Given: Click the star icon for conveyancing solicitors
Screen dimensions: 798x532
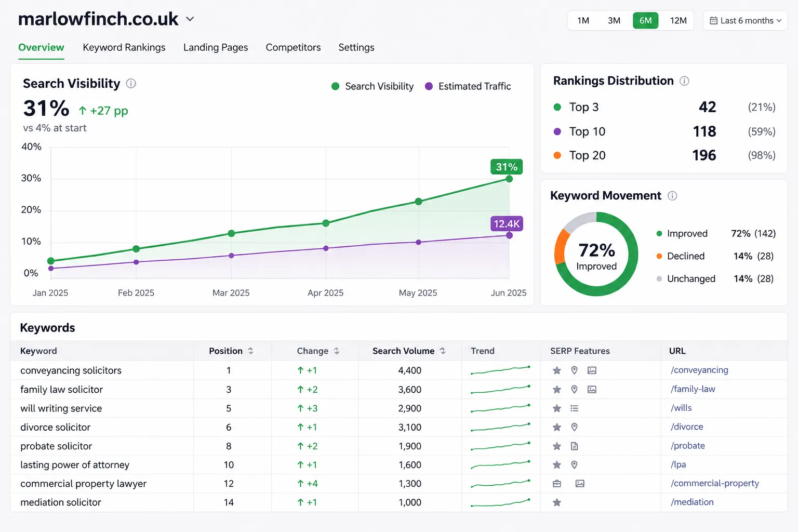Looking at the screenshot, I should [x=557, y=370].
